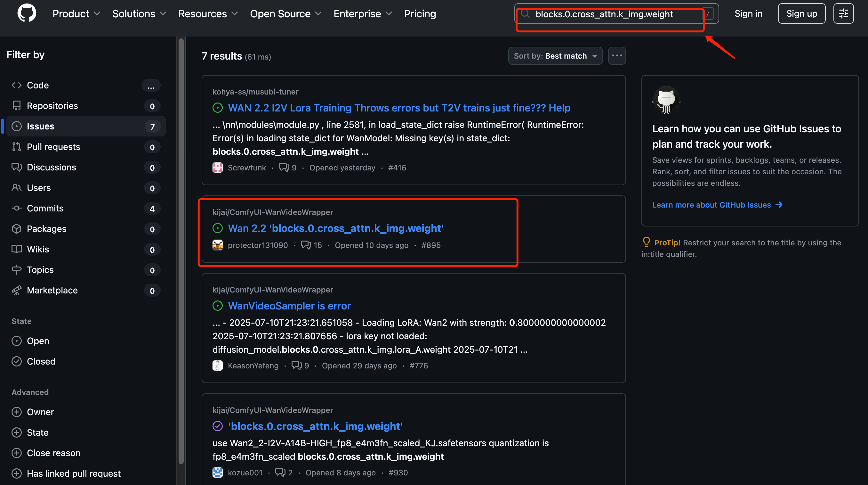Filter results by Commits
This screenshot has height=485, width=868.
pyautogui.click(x=86, y=209)
